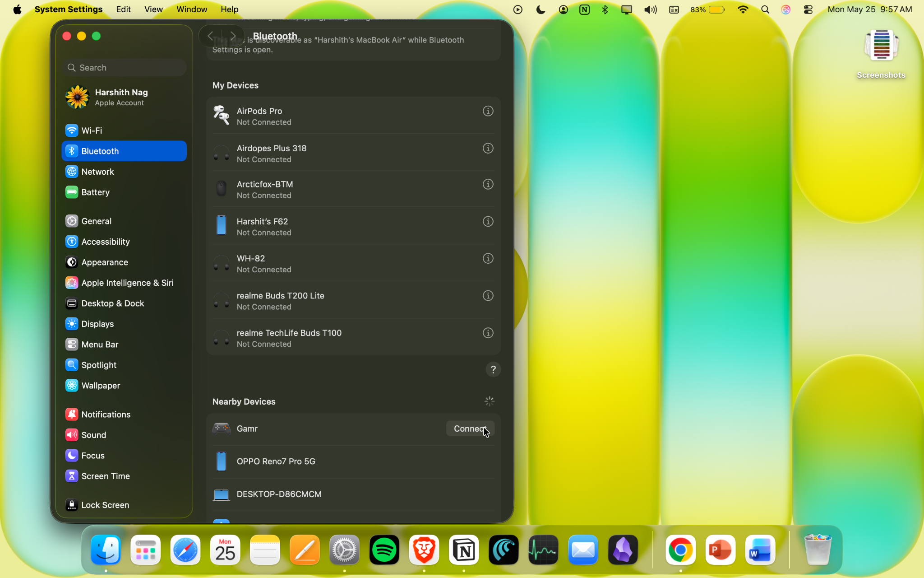Open Battery settings
The height and width of the screenshot is (578, 924).
point(124,192)
